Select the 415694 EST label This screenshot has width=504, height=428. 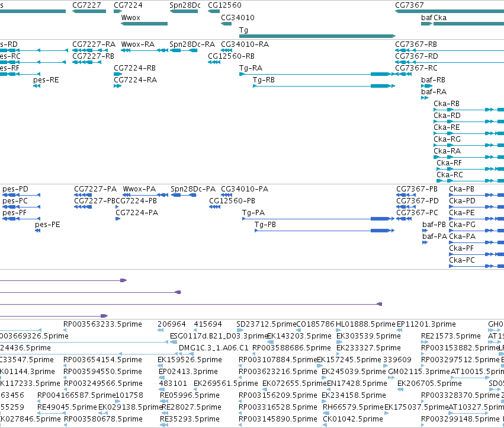coord(208,324)
